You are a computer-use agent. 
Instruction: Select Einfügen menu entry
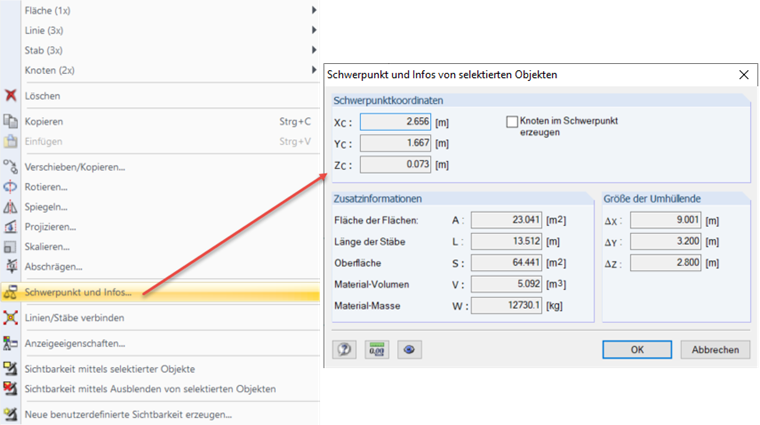point(160,142)
